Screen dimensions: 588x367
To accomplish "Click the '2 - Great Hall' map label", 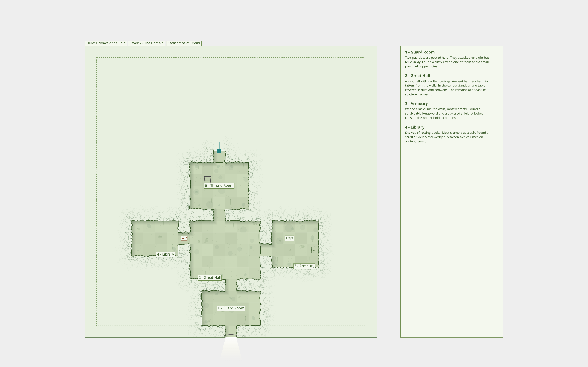I will coord(210,278).
